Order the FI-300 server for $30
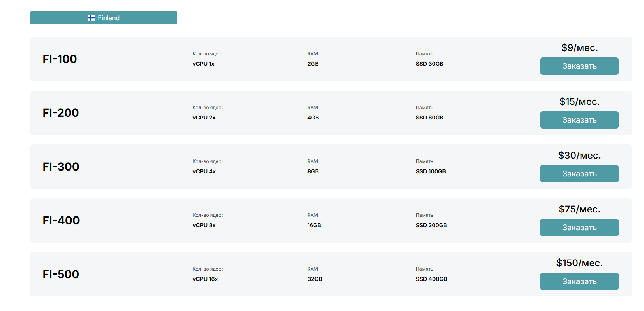This screenshot has width=644, height=311. [x=579, y=174]
